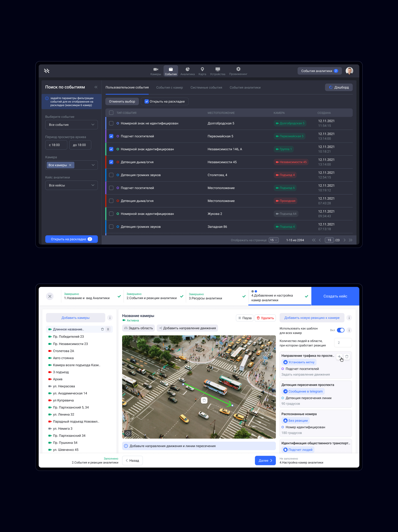The width and height of the screenshot is (398, 532).
Task: Collapse the event search sidebar
Action: (96, 87)
